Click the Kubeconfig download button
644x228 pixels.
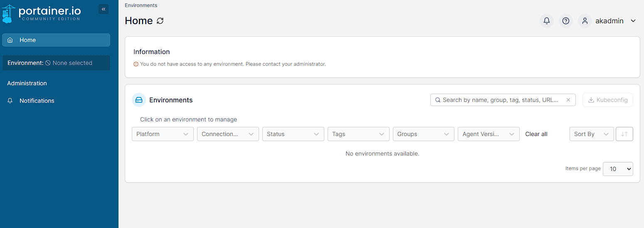(x=608, y=100)
